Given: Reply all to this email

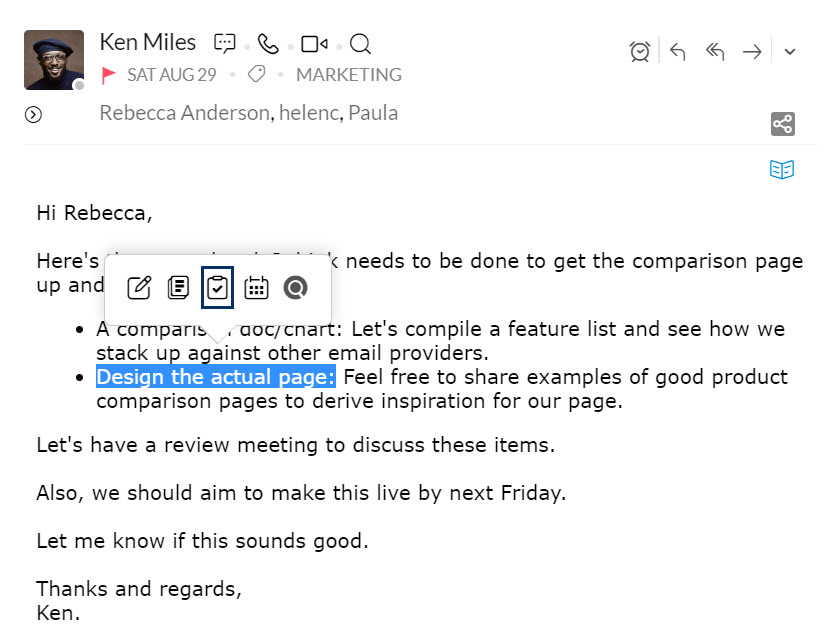Looking at the screenshot, I should pos(715,52).
